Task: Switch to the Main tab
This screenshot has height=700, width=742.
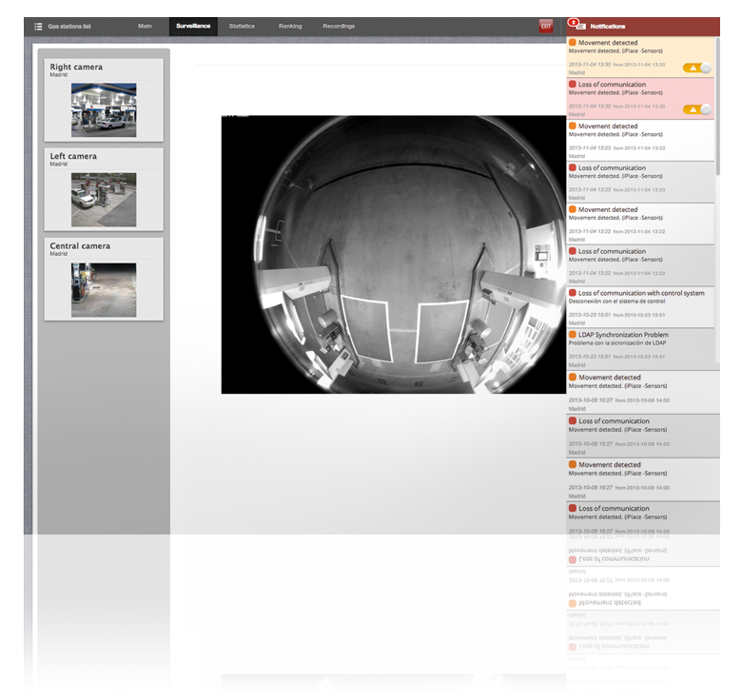Action: tap(145, 26)
